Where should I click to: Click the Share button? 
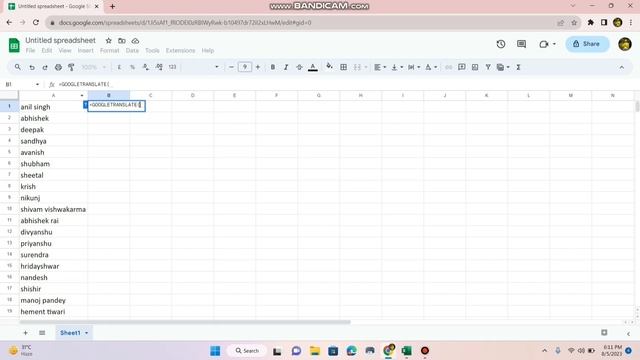pos(587,44)
